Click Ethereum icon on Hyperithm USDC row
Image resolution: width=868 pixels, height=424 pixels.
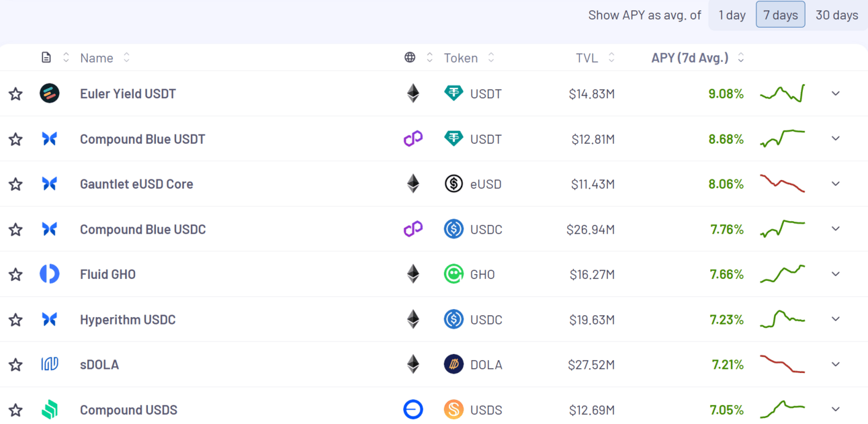pyautogui.click(x=413, y=319)
